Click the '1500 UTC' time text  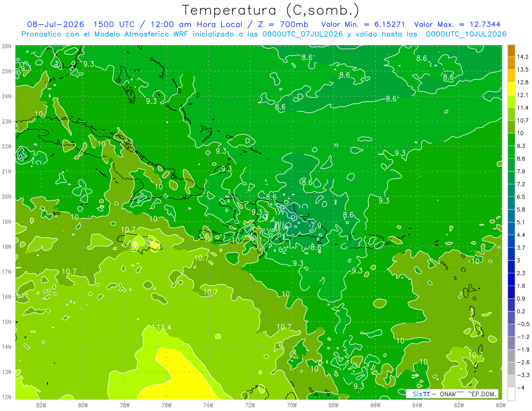click(114, 24)
